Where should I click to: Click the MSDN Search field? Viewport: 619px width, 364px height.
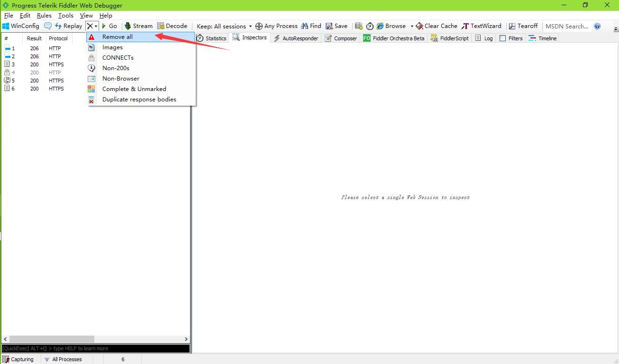pyautogui.click(x=567, y=26)
